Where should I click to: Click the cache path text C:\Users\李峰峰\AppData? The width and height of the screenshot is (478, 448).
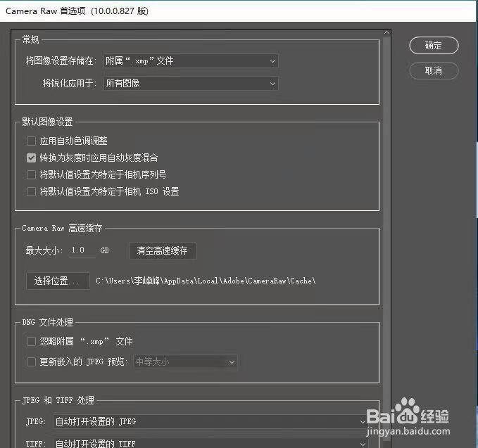(x=206, y=281)
